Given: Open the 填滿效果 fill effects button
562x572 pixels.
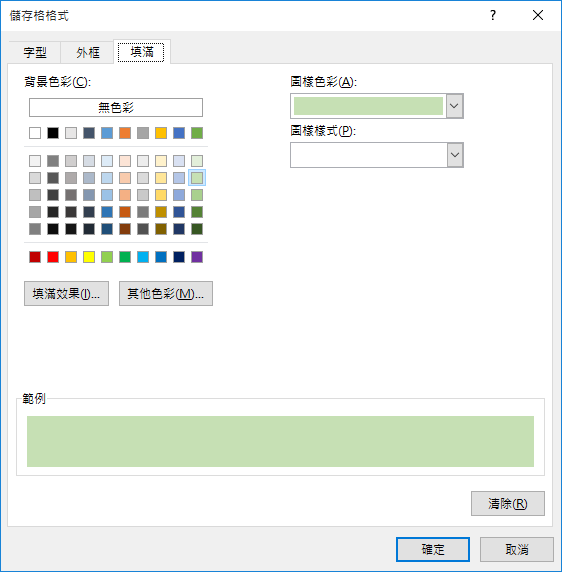Looking at the screenshot, I should point(66,293).
